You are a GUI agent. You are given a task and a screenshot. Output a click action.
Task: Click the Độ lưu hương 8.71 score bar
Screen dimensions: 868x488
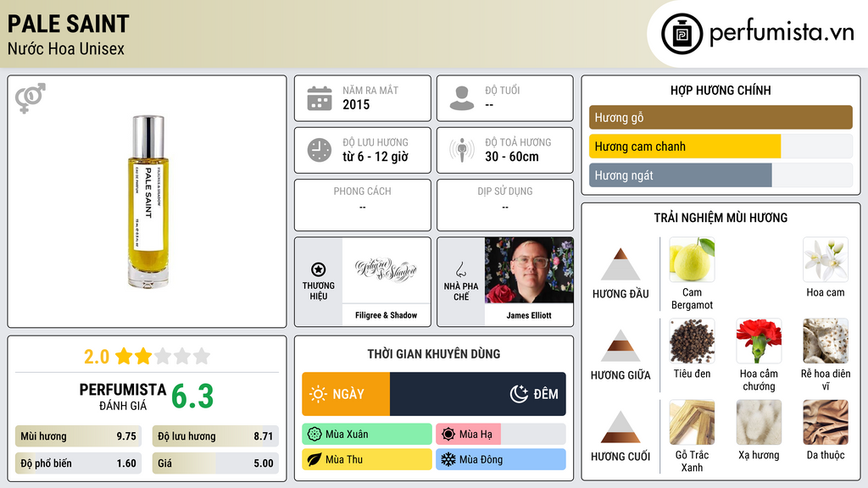tap(215, 436)
